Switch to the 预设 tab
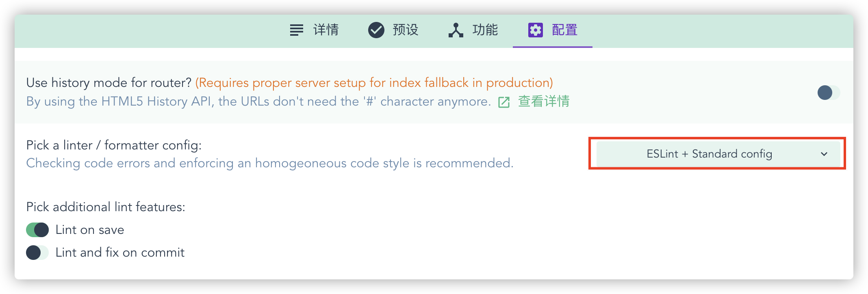 [x=393, y=30]
